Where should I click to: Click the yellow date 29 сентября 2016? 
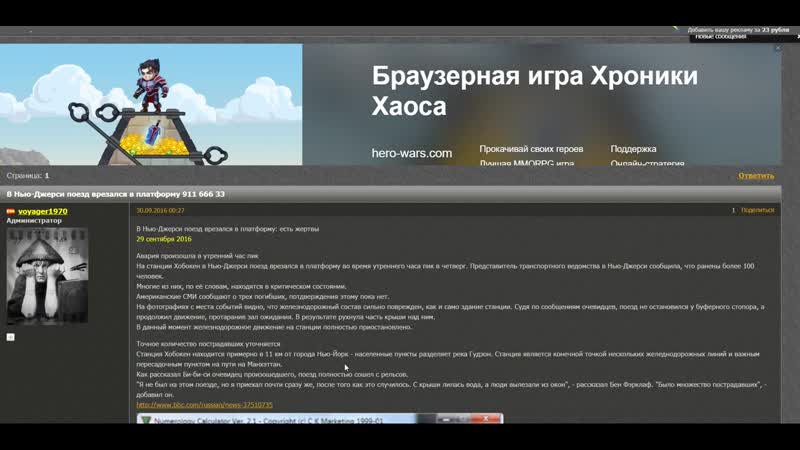[x=164, y=239]
